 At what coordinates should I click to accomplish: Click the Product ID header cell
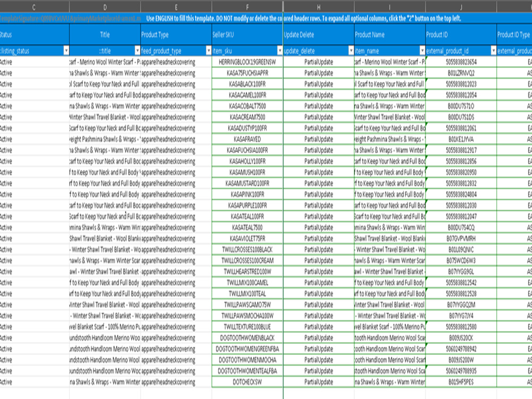(x=461, y=35)
